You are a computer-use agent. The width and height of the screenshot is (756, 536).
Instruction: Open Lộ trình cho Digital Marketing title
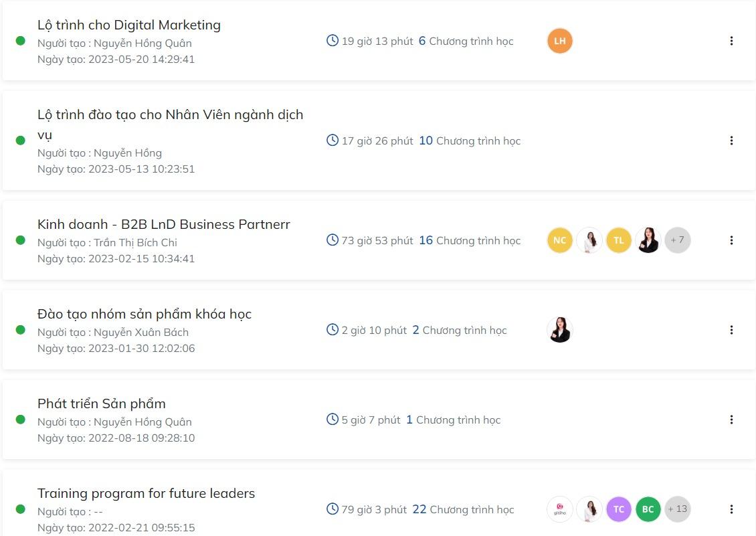coord(129,25)
